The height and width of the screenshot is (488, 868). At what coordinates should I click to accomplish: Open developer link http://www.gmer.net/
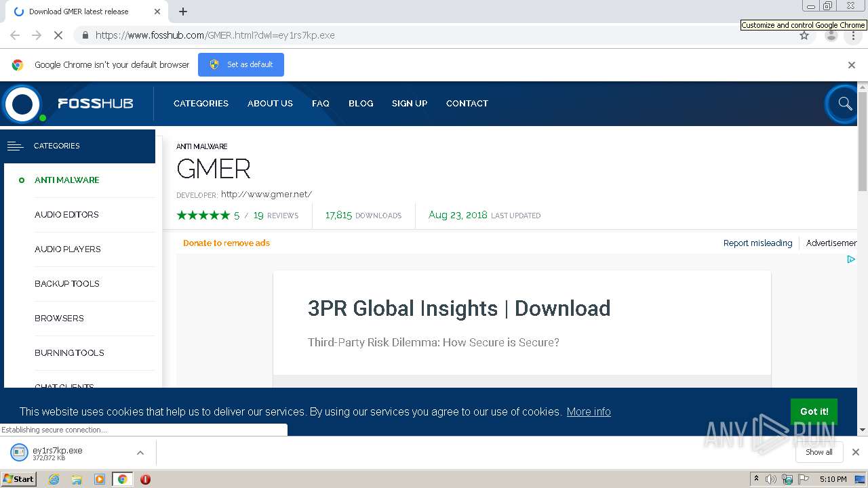[267, 195]
